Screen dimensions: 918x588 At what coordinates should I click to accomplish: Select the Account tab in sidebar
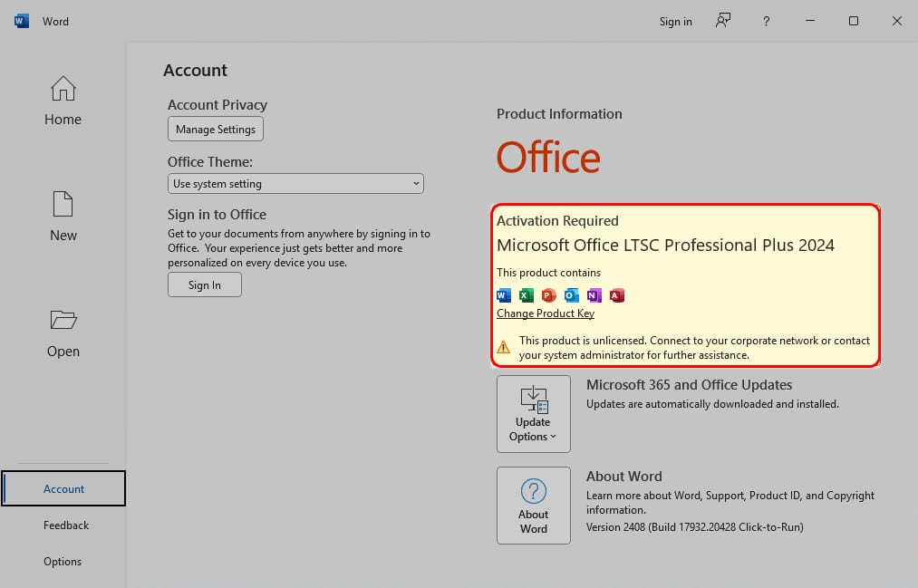[x=63, y=488]
